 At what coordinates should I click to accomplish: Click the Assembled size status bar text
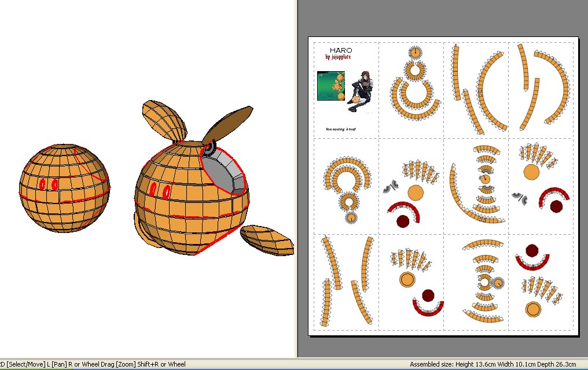[x=493, y=364]
